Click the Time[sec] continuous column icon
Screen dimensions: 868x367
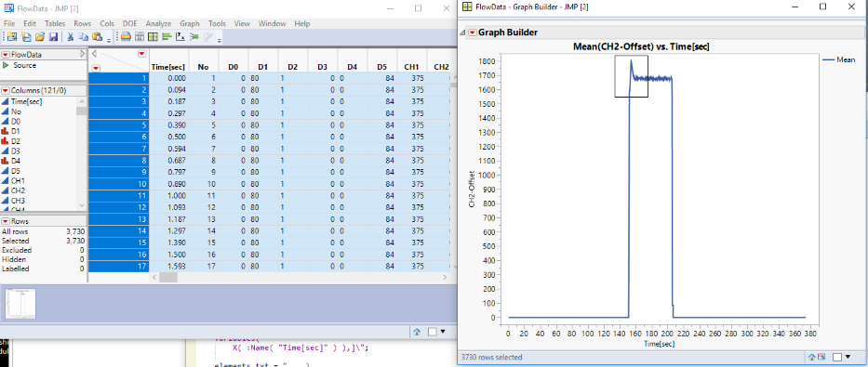(6, 101)
